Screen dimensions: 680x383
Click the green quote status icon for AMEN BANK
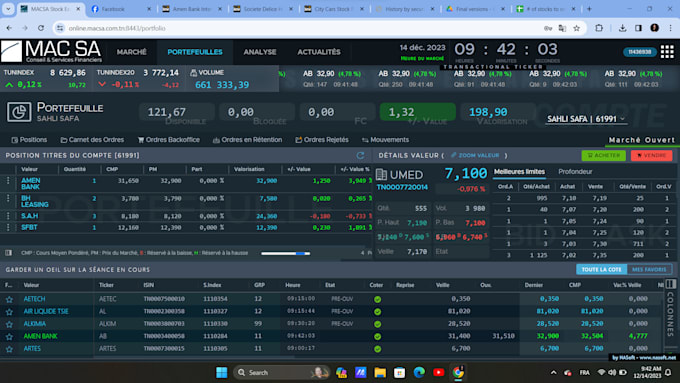point(378,337)
